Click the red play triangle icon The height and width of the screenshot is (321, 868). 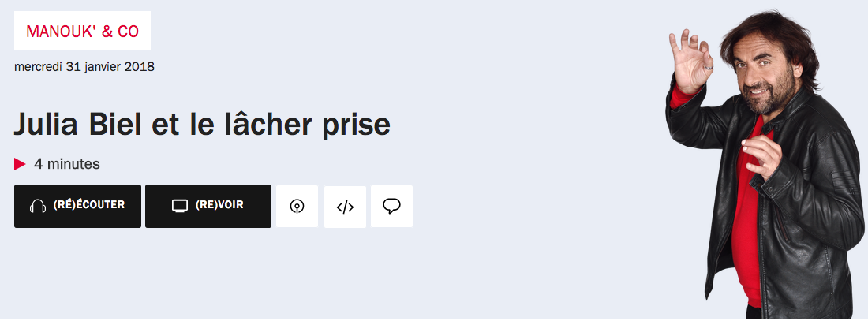(x=20, y=164)
